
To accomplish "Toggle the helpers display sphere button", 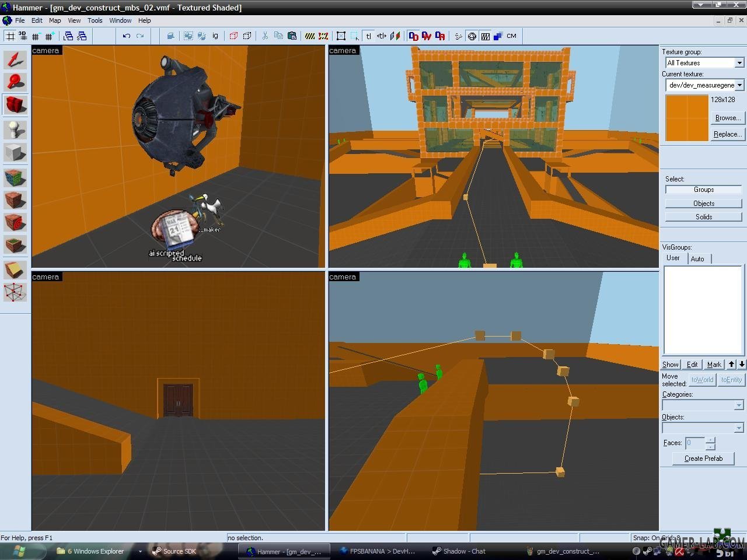I will [472, 36].
